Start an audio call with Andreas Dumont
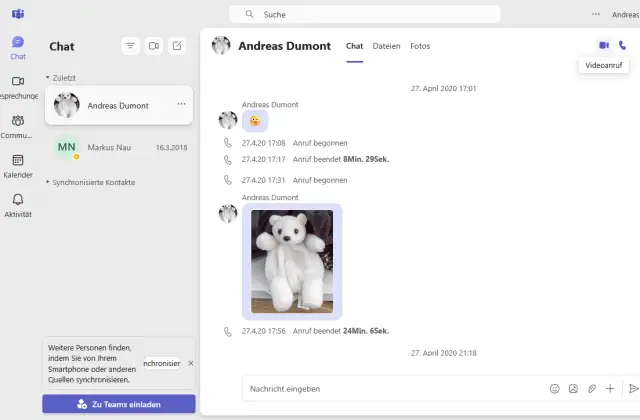The image size is (640, 420). click(622, 45)
